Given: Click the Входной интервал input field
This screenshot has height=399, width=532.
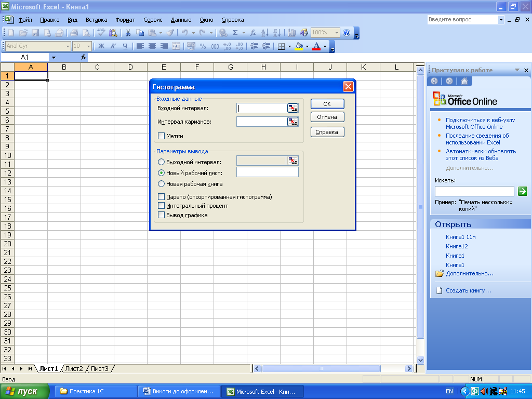Looking at the screenshot, I should (x=262, y=108).
